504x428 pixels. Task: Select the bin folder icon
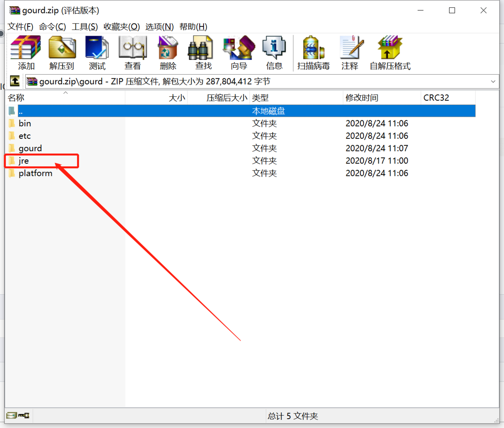click(x=12, y=123)
